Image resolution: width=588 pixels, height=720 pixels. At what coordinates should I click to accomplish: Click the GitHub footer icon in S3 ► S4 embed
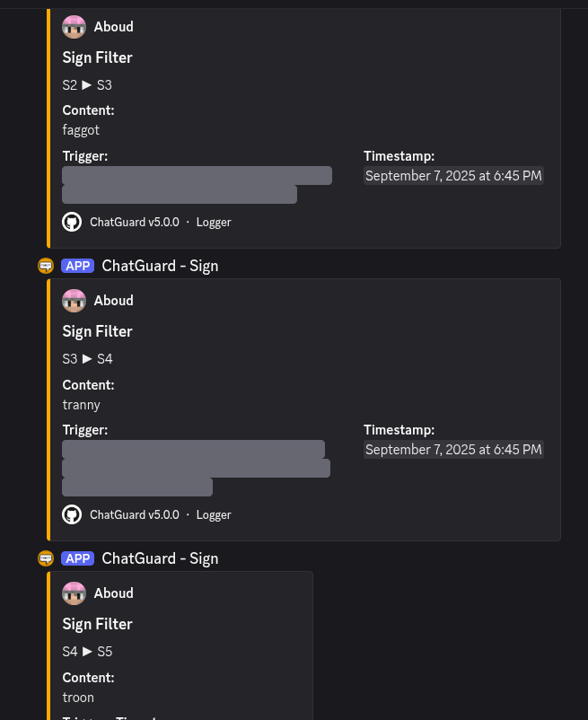72,514
